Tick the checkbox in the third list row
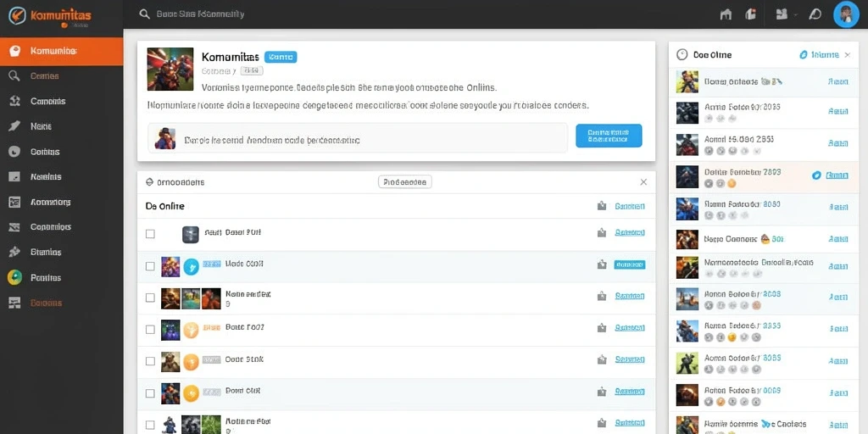 [150, 298]
